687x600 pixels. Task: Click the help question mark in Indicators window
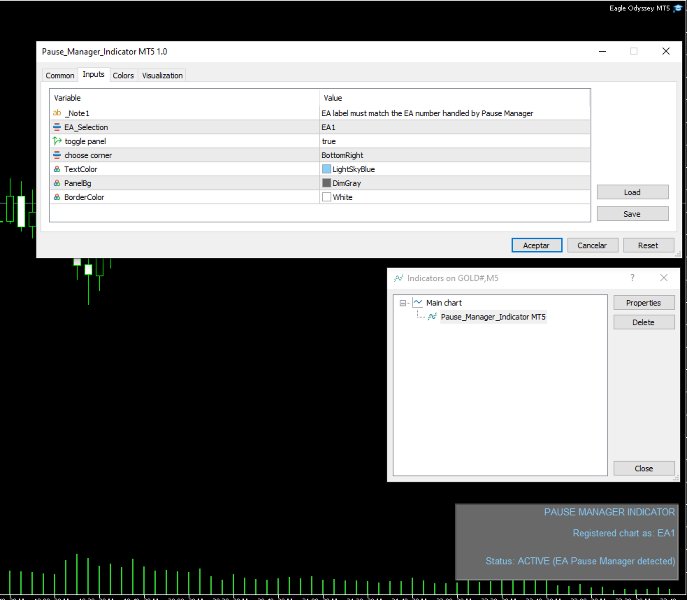pyautogui.click(x=632, y=277)
